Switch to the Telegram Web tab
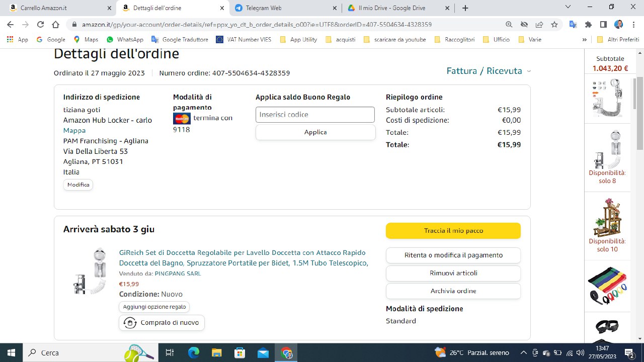644x362 pixels. [x=286, y=8]
